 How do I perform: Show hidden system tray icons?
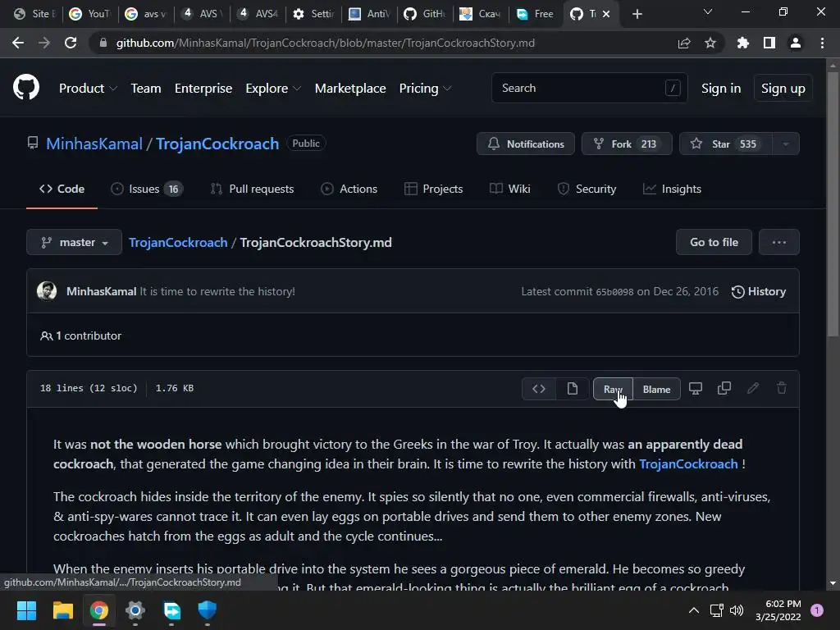(694, 610)
